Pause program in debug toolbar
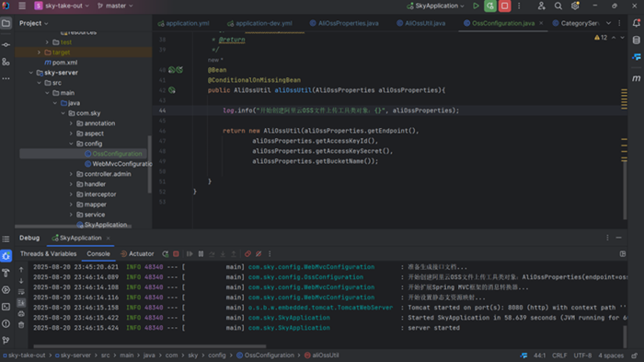 click(201, 254)
